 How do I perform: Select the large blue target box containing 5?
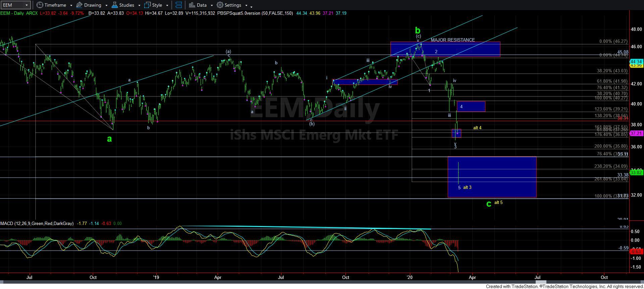pos(492,177)
